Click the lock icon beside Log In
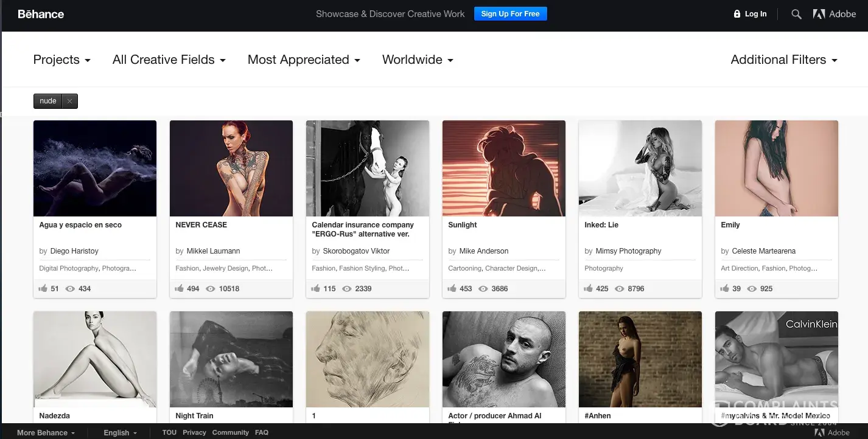Image resolution: width=868 pixels, height=439 pixels. (737, 14)
